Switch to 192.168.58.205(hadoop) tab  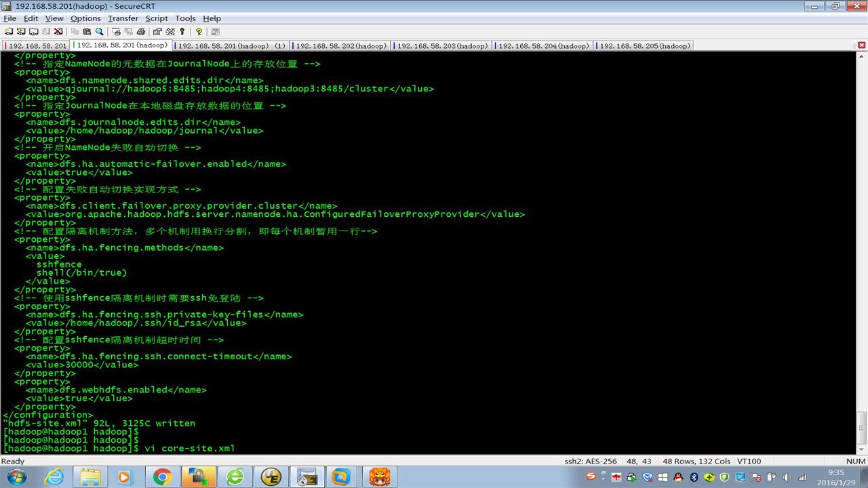pos(644,46)
